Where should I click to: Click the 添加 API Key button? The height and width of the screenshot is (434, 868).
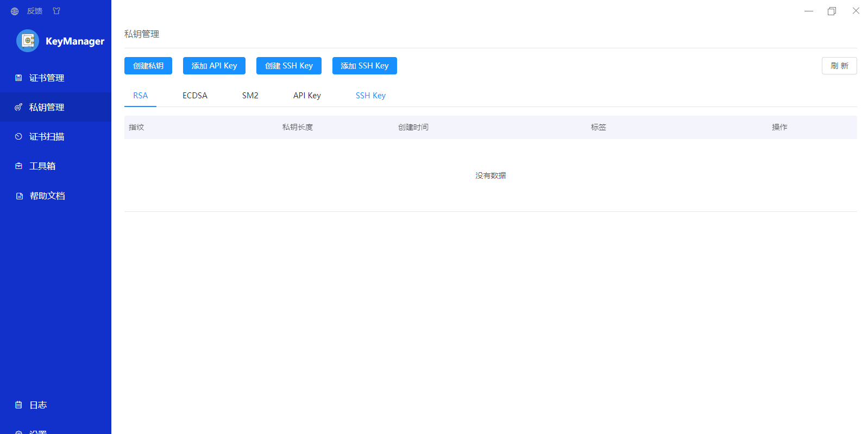click(214, 66)
